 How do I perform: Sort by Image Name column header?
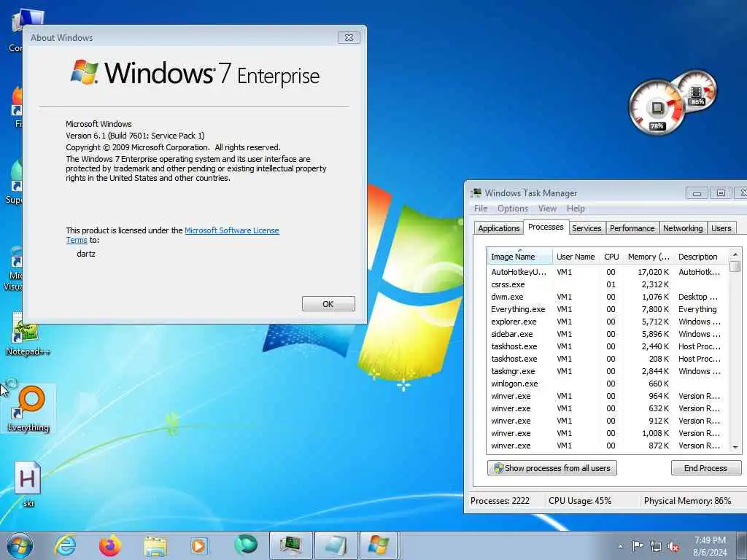[x=519, y=257]
